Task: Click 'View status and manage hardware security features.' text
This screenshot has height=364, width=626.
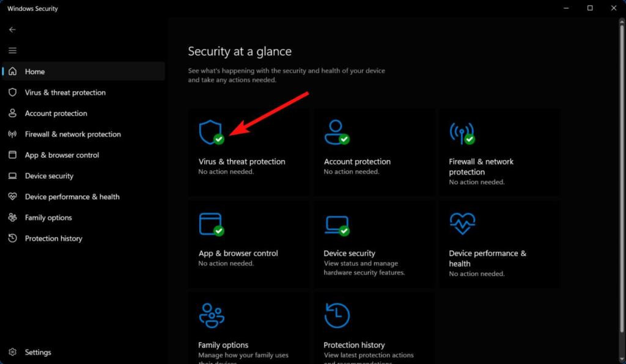Action: (364, 268)
